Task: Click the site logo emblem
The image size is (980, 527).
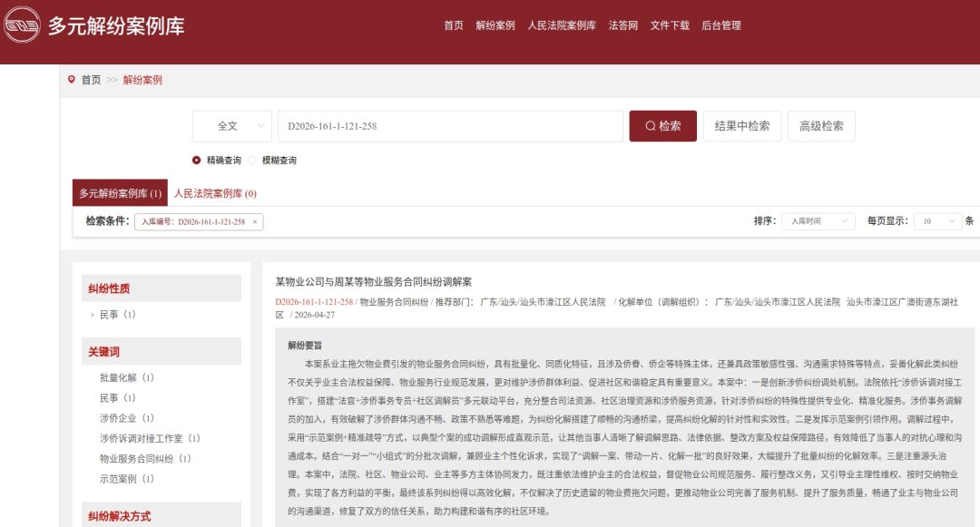Action: click(22, 25)
